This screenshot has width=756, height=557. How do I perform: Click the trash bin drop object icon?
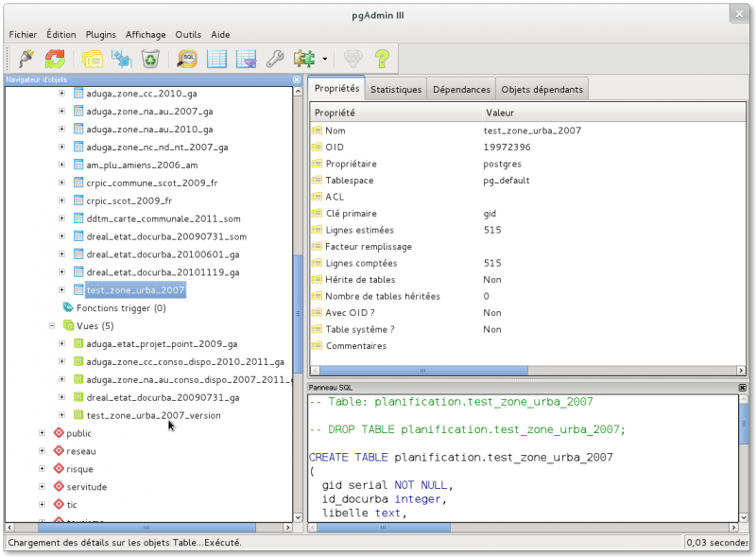(151, 59)
